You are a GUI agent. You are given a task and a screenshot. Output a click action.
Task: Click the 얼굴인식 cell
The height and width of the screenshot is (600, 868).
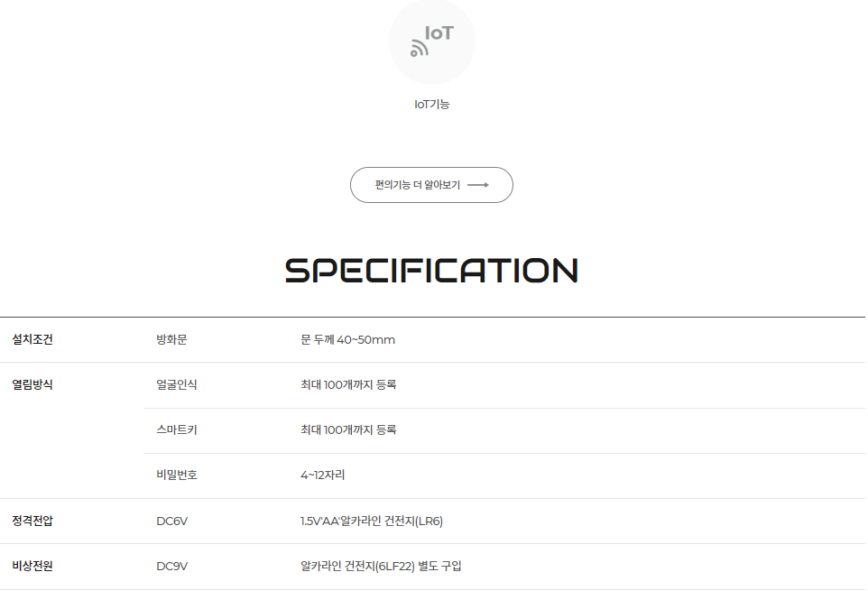(177, 385)
